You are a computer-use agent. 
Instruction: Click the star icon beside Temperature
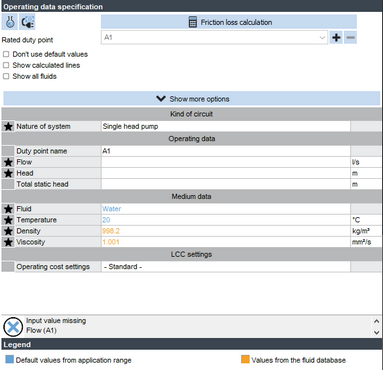click(x=8, y=220)
